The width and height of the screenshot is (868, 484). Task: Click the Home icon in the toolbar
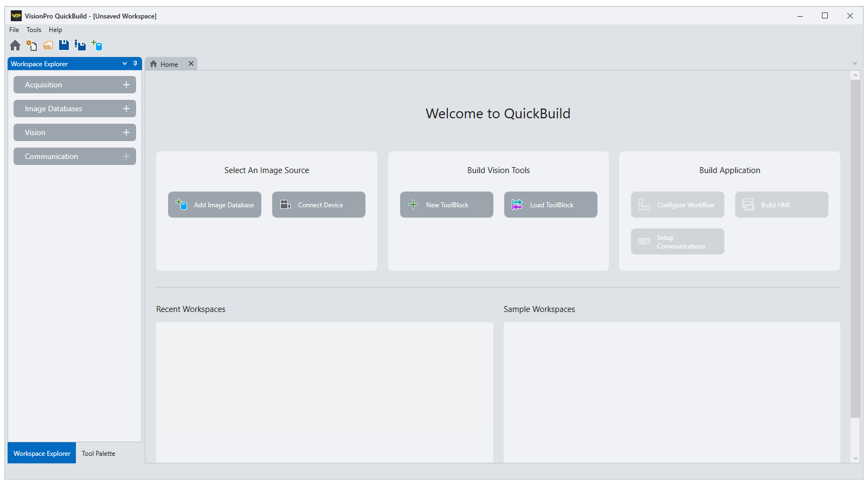coord(15,46)
